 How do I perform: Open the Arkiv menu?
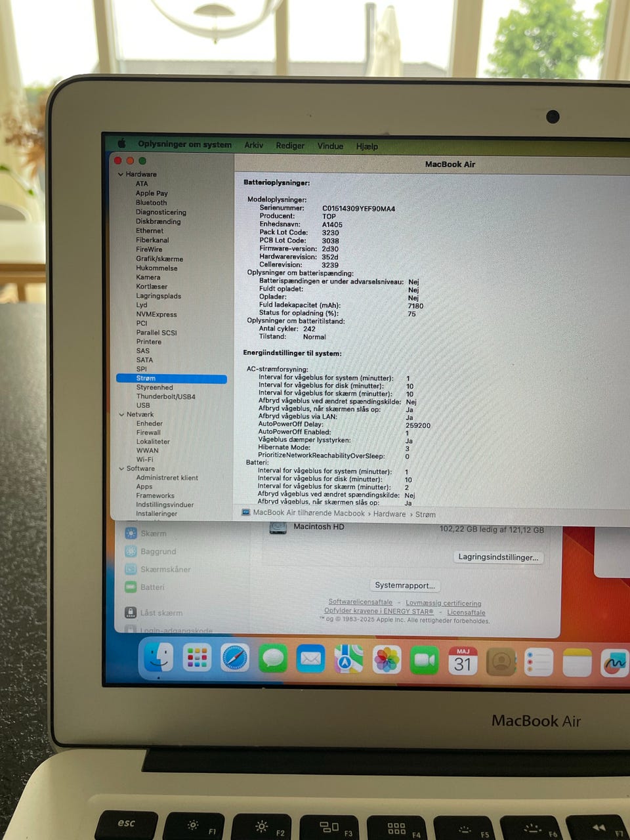pyautogui.click(x=253, y=145)
